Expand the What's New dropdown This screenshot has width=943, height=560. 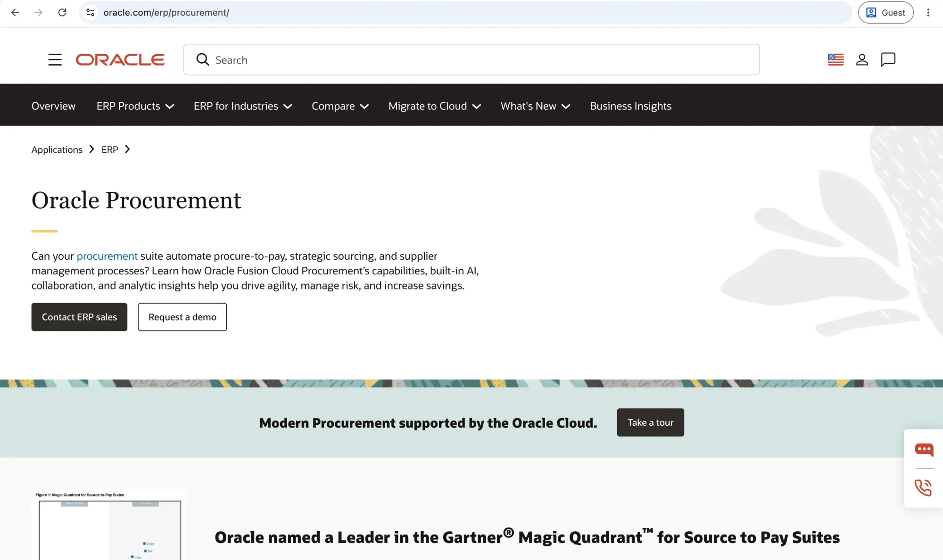coord(536,106)
